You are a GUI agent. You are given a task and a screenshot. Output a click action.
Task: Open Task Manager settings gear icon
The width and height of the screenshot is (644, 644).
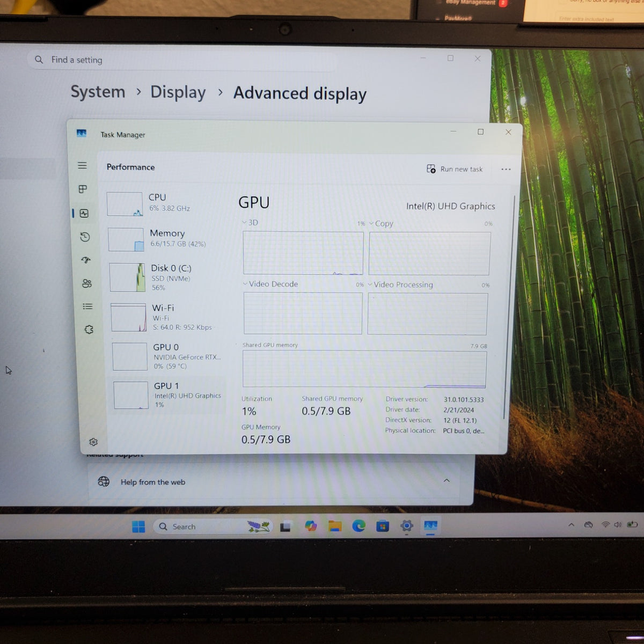click(x=93, y=442)
